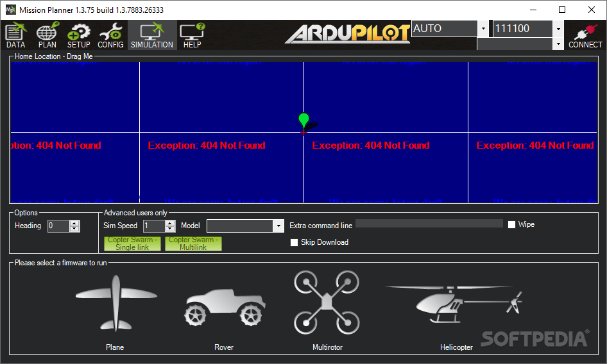Click the Mission Planner title bar icon
The height and width of the screenshot is (364, 607).
click(x=10, y=10)
